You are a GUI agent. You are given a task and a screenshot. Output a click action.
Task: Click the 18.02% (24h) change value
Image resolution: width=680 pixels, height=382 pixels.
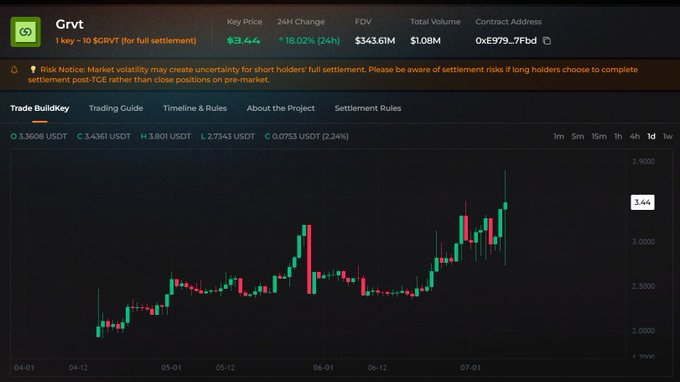(309, 41)
